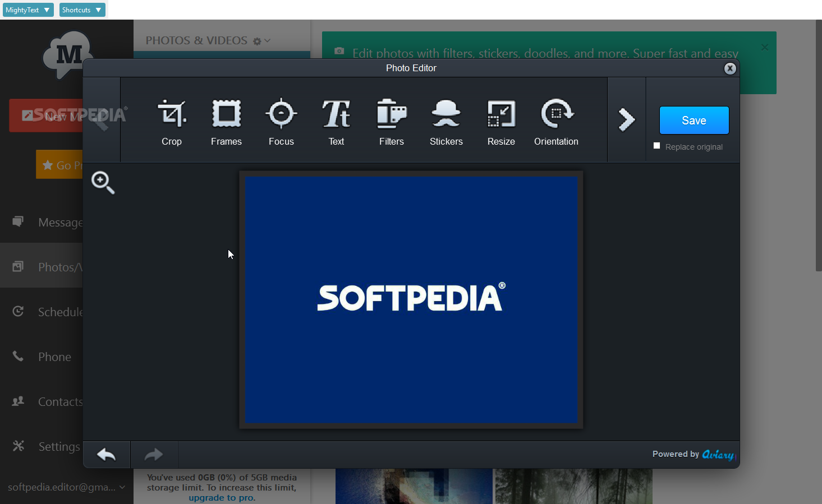Redo the edit with forward arrow
The width and height of the screenshot is (822, 504).
click(154, 454)
